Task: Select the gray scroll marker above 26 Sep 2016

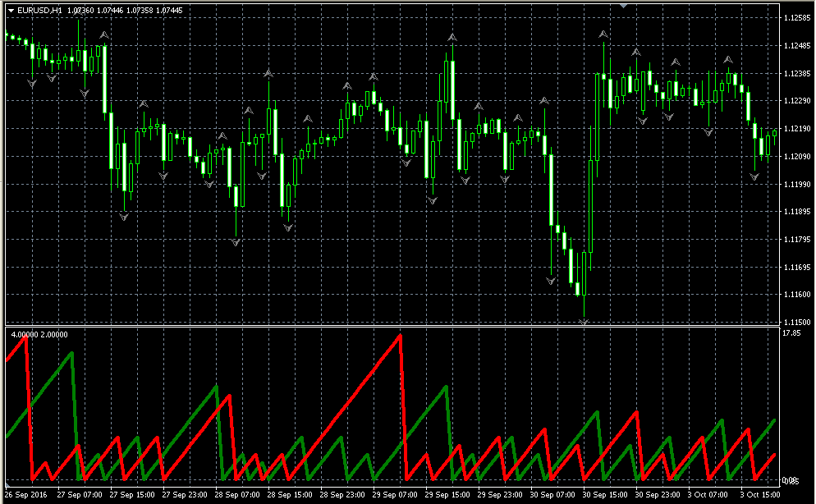Action: coord(8,484)
